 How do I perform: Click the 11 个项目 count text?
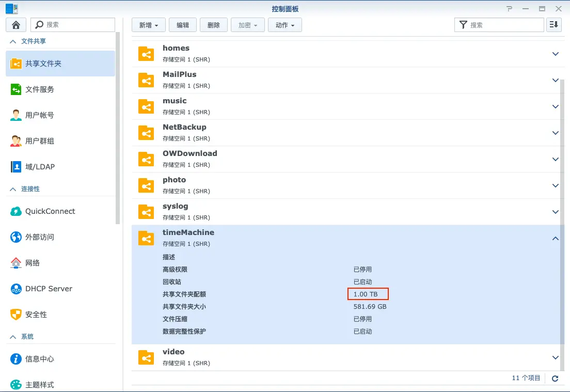[526, 378]
